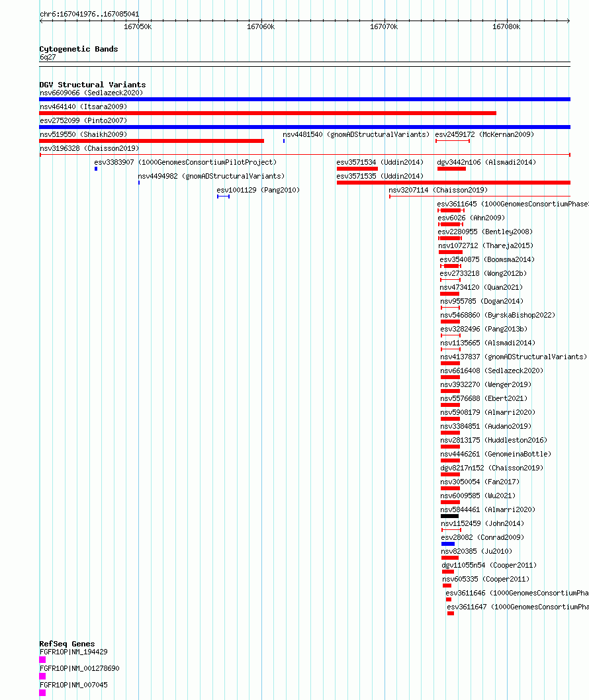Open nsv1152459 (John2014) label
Viewport: 589px width, 700px height.
tap(482, 523)
